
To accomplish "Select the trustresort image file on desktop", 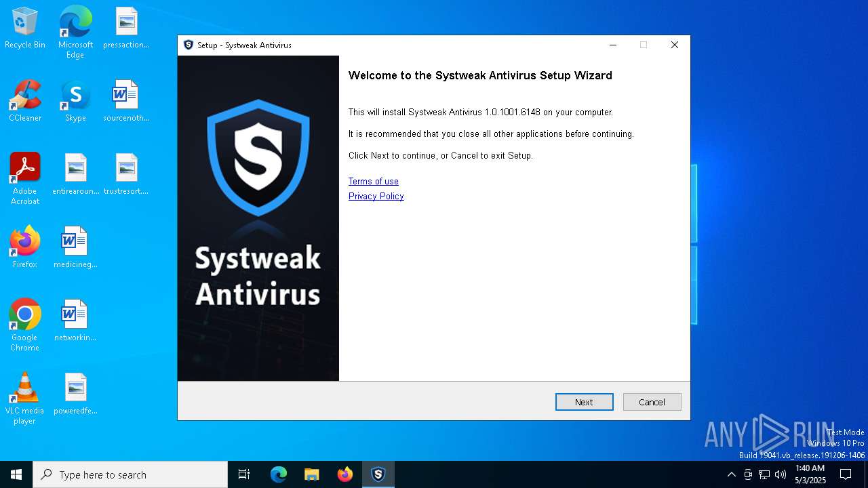I will tap(126, 175).
